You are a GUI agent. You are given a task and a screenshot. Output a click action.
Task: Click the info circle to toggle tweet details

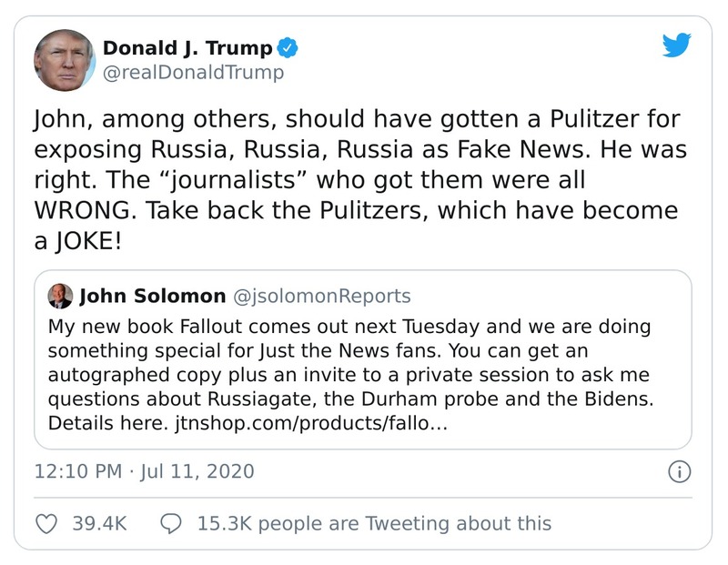pyautogui.click(x=679, y=472)
